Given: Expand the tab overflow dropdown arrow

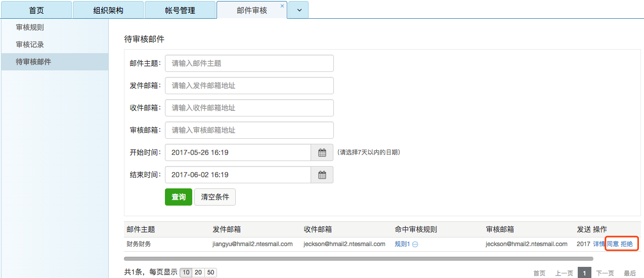Looking at the screenshot, I should click(298, 10).
